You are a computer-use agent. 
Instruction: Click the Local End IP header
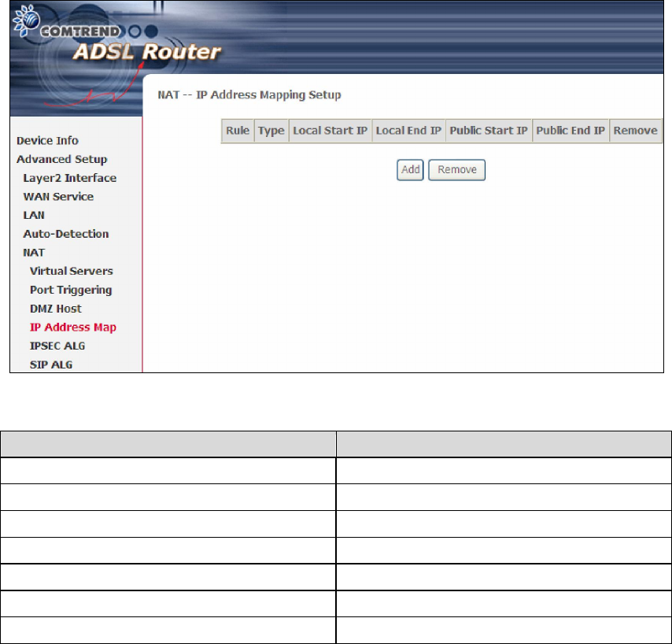click(408, 131)
